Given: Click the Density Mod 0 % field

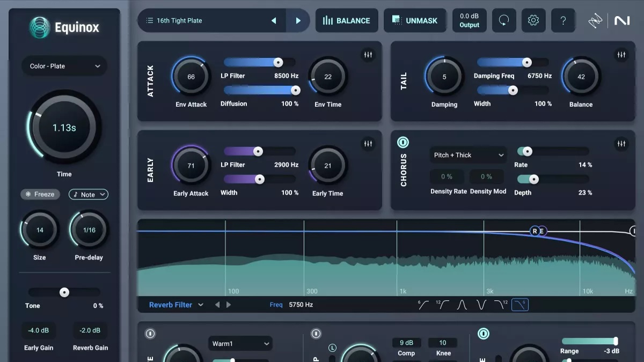Looking at the screenshot, I should pyautogui.click(x=487, y=176).
